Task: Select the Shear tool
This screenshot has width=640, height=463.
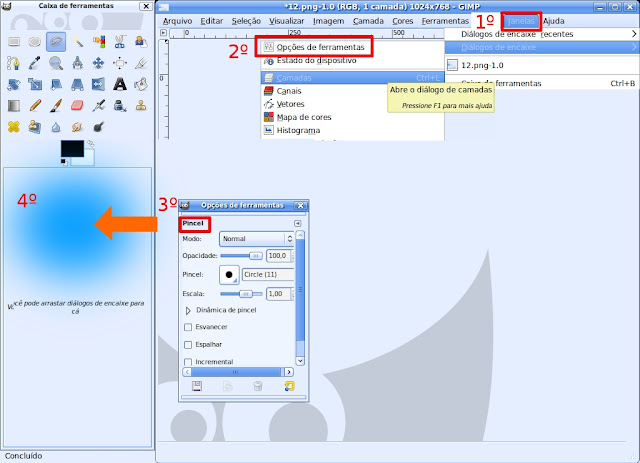Action: click(x=56, y=84)
